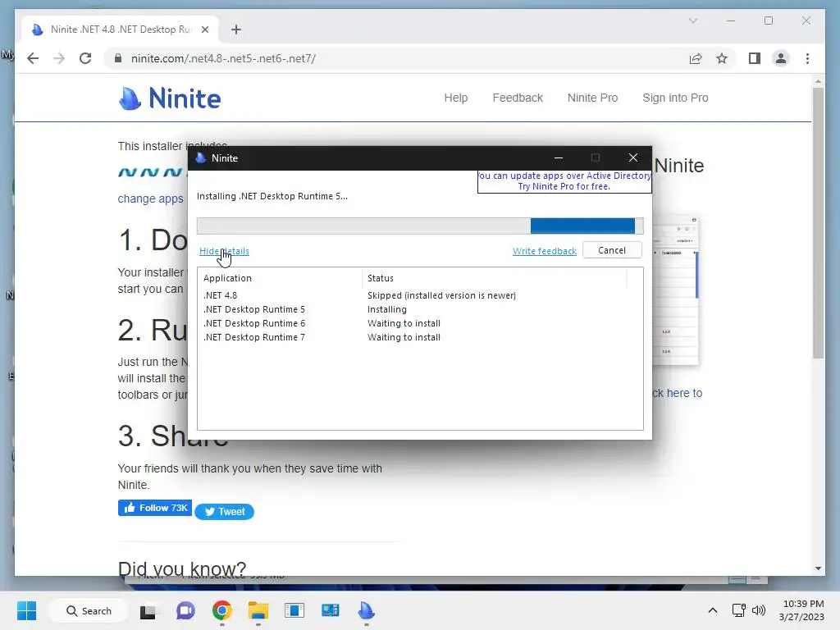
Task: Open Chrome tab search dropdown
Action: (692, 21)
